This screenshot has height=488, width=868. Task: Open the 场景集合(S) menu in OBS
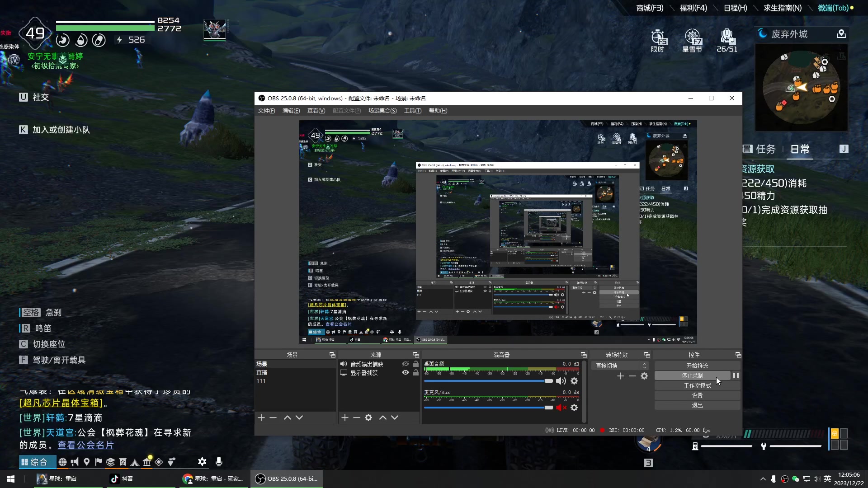coord(382,111)
